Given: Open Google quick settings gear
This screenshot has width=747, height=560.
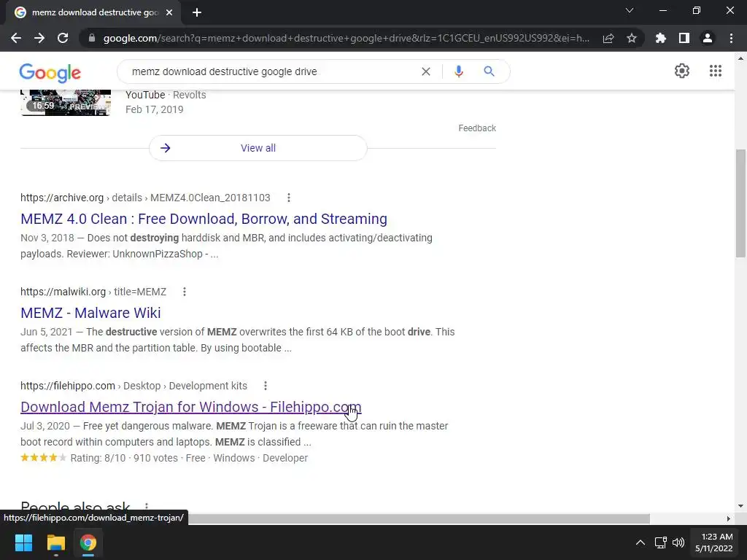Looking at the screenshot, I should tap(682, 71).
